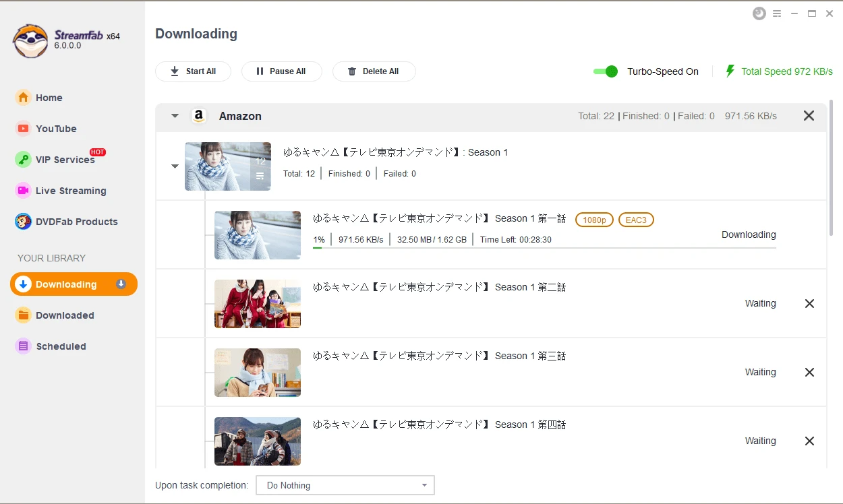Click the StreamFab sloth logo icon
Image resolution: width=843 pixels, height=504 pixels.
tap(30, 41)
